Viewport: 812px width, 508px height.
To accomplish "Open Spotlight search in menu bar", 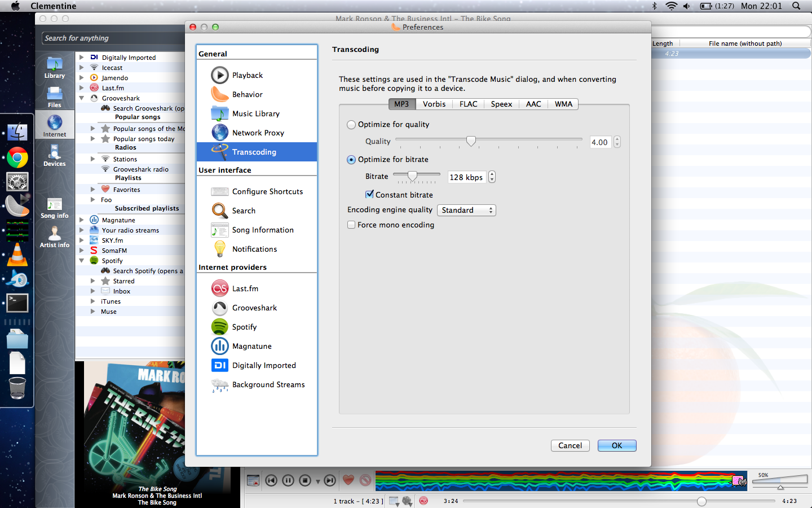I will [x=796, y=6].
